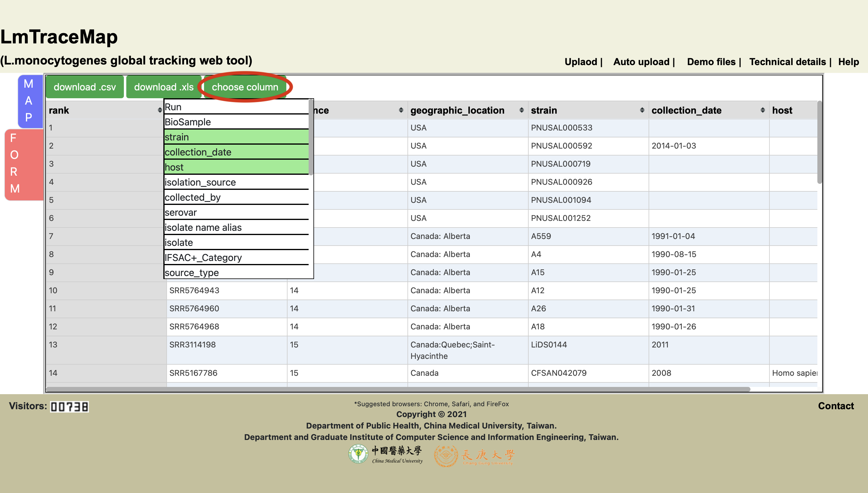Switch to the FORM side tab
The height and width of the screenshot is (493, 868).
tap(24, 165)
